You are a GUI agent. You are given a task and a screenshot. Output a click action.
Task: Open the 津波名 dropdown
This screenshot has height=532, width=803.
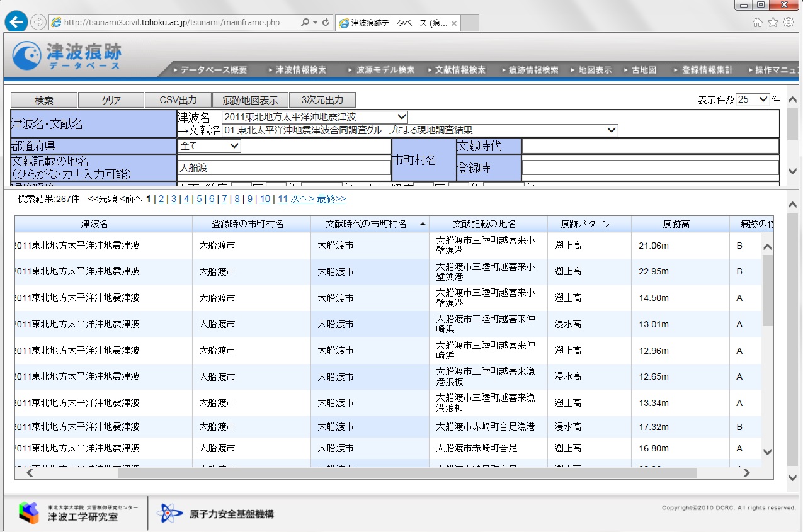[x=314, y=117]
